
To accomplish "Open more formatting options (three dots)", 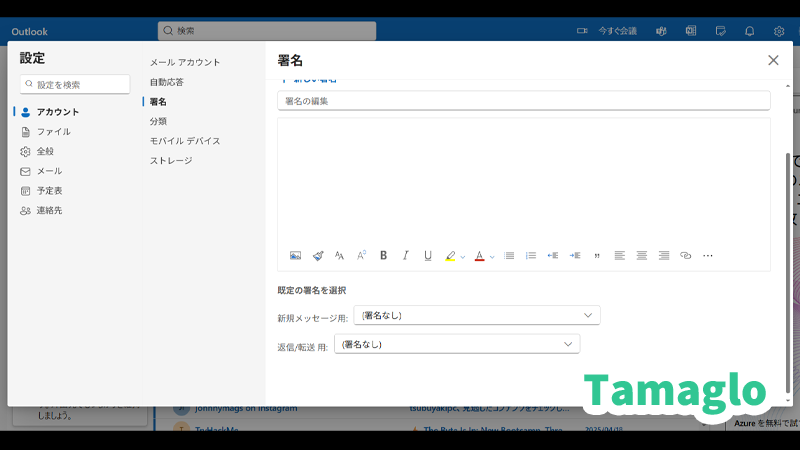I will click(708, 256).
